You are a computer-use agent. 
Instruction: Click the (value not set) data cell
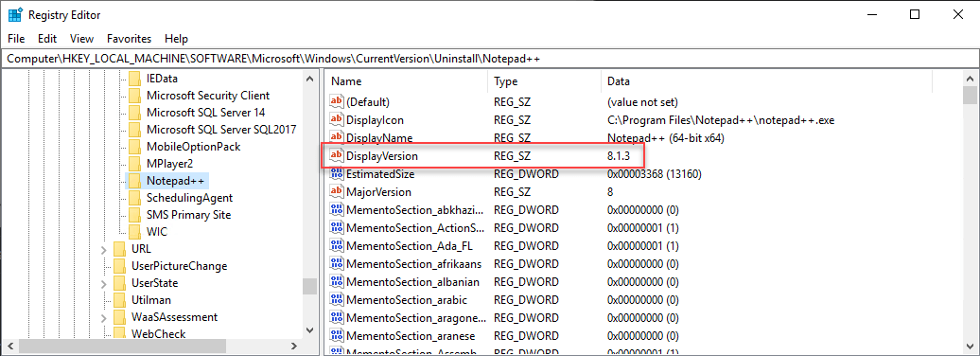point(642,101)
